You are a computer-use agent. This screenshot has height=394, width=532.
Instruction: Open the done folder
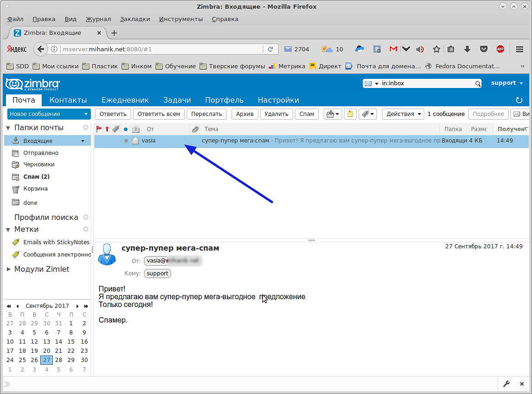click(x=30, y=203)
